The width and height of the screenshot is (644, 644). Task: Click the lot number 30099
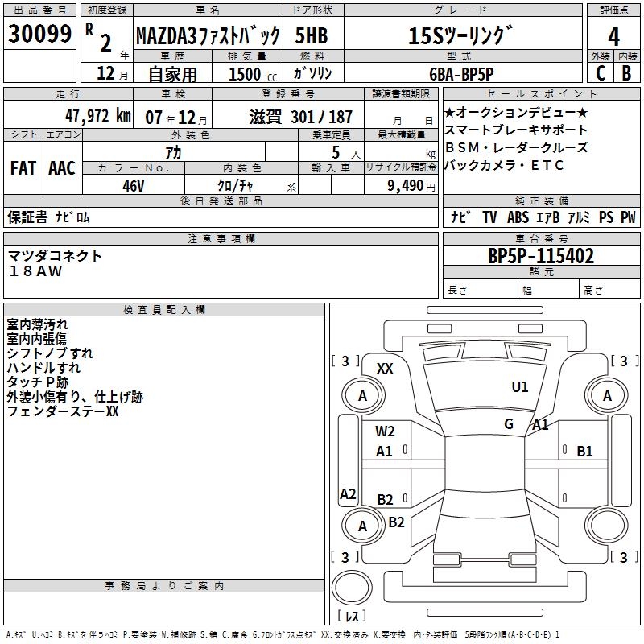[x=39, y=34]
